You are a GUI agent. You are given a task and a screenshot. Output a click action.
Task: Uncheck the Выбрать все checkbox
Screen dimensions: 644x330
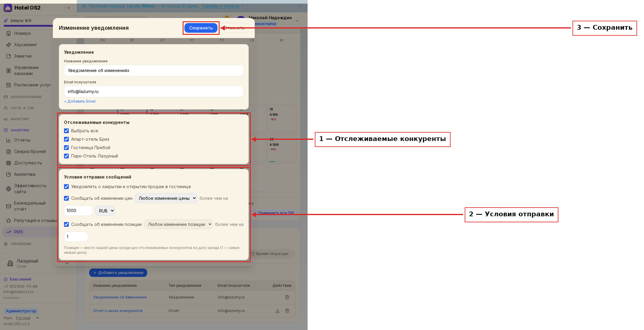tap(66, 131)
